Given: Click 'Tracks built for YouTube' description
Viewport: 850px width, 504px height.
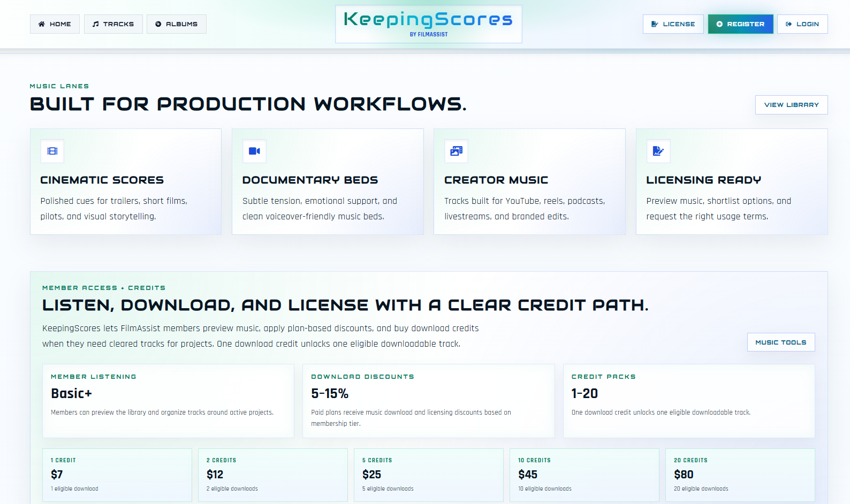Looking at the screenshot, I should (x=525, y=209).
